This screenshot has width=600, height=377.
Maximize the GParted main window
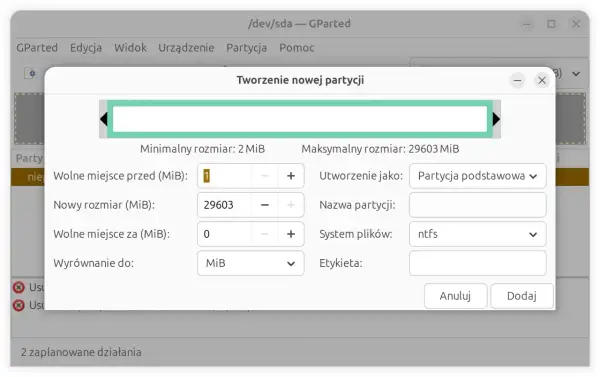click(551, 24)
